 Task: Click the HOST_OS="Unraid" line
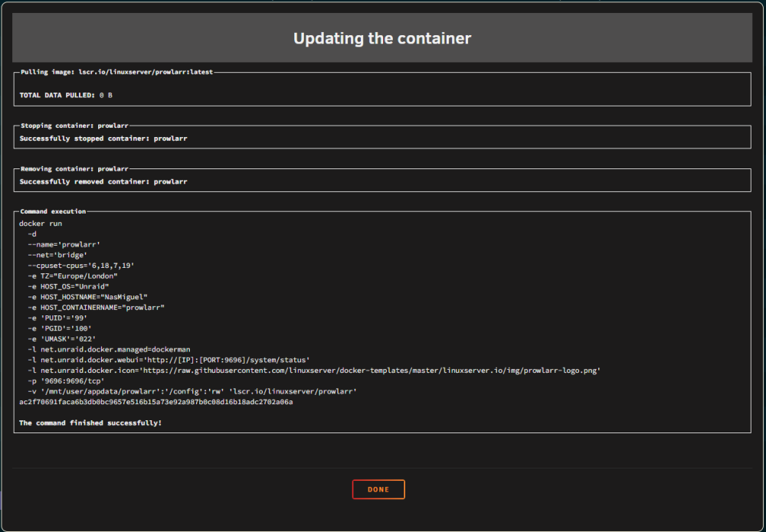[x=68, y=286]
